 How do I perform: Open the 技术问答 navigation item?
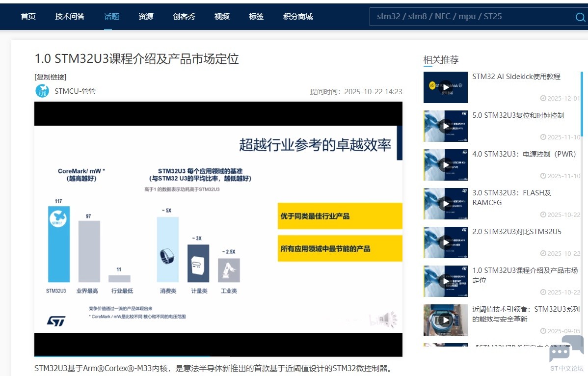click(70, 17)
